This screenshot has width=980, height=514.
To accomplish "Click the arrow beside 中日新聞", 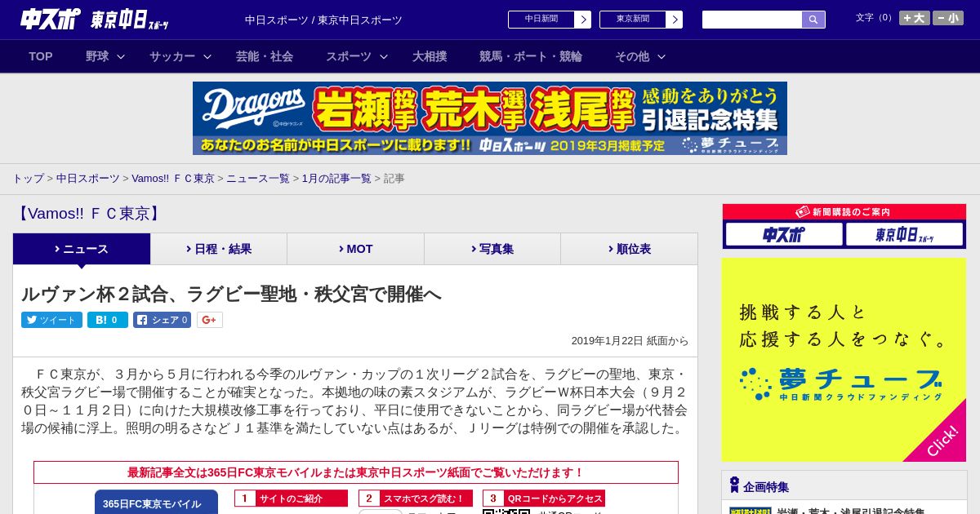I will (583, 20).
